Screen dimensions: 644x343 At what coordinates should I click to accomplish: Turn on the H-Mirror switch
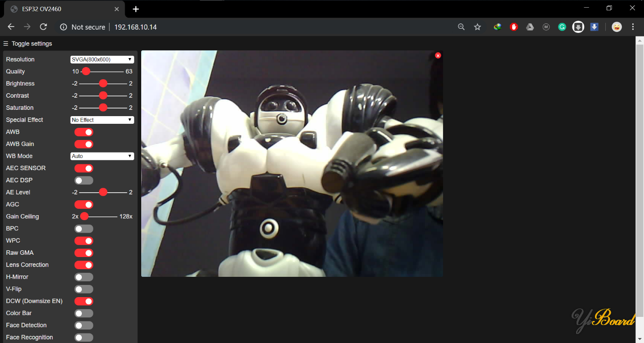pyautogui.click(x=84, y=277)
